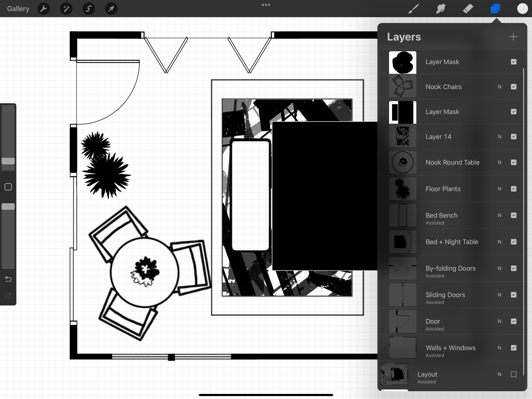Open blend mode for Walls + Windows
This screenshot has height=399, width=532.
pos(499,348)
